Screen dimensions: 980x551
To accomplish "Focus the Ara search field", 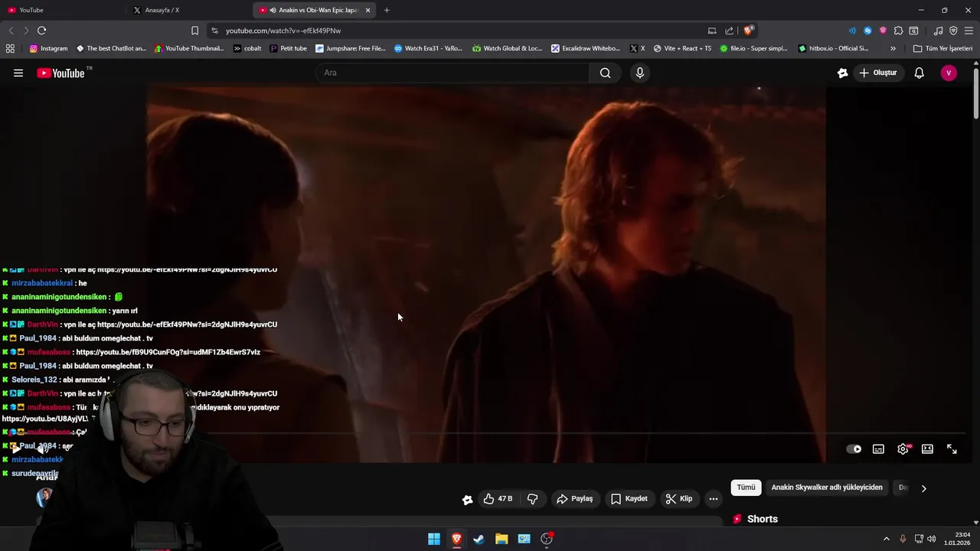I will 452,73.
